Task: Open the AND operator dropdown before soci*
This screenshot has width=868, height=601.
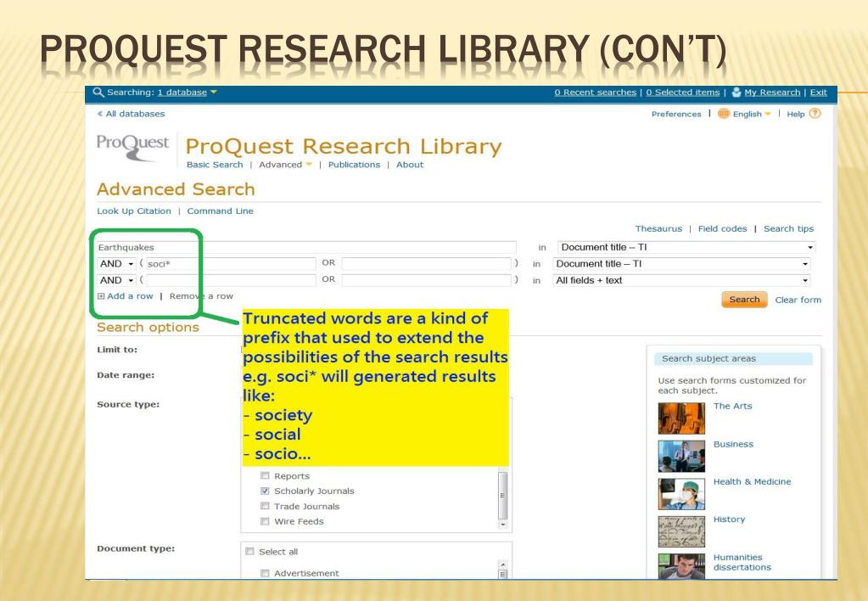Action: [x=116, y=264]
